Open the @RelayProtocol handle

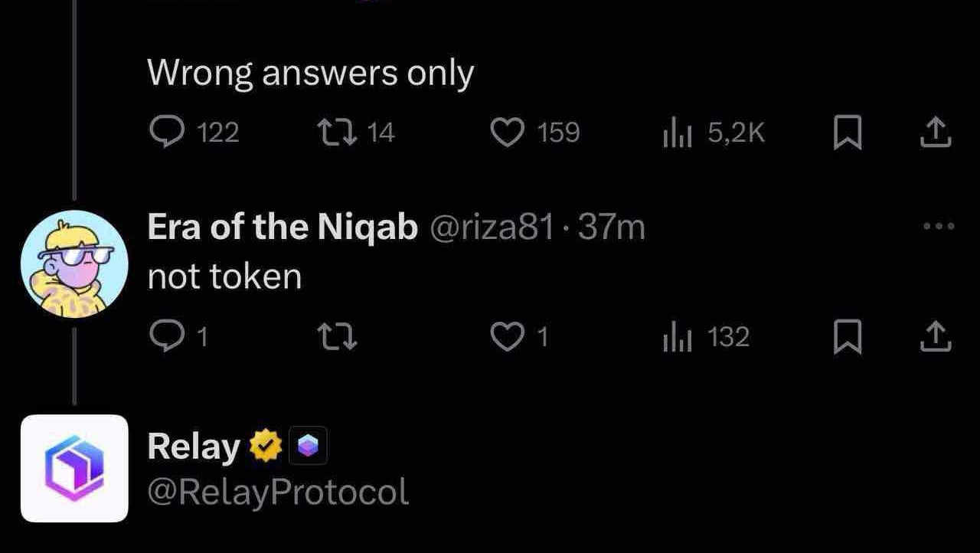278,492
